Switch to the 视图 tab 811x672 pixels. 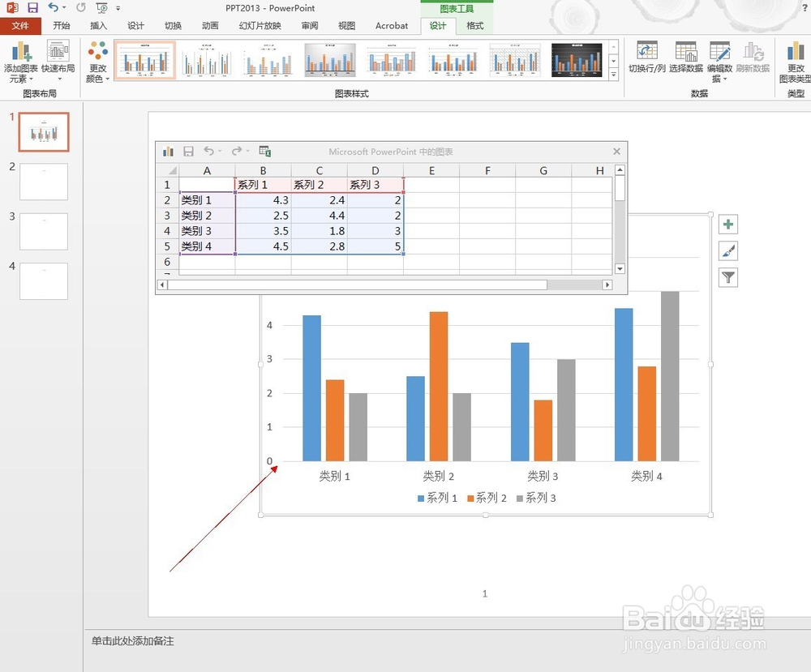pyautogui.click(x=346, y=26)
